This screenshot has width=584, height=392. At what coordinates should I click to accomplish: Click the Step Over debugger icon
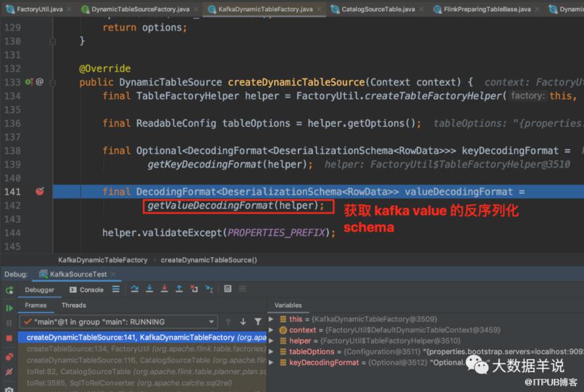click(x=135, y=289)
